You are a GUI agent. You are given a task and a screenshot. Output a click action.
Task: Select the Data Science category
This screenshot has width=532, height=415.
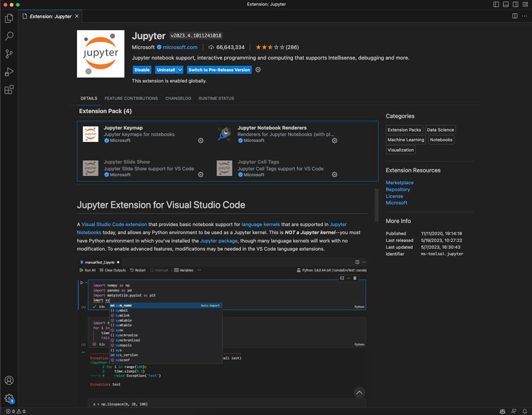click(x=440, y=130)
